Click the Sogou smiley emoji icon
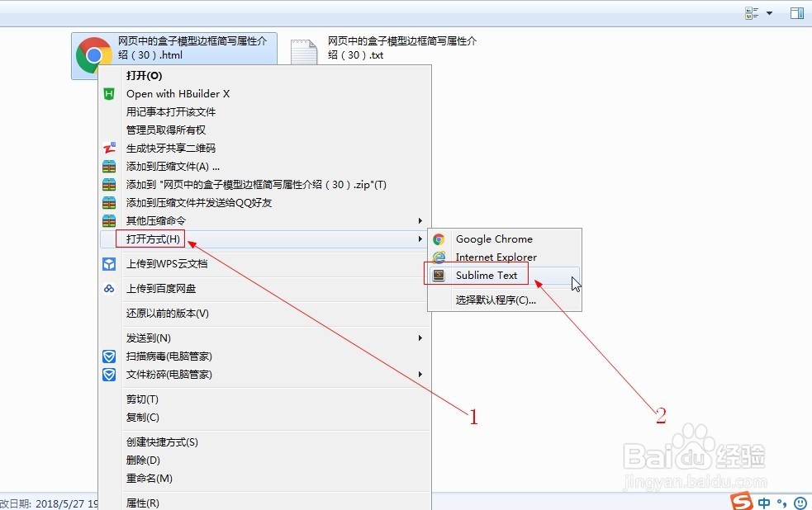This screenshot has width=812, height=510. coord(800,503)
